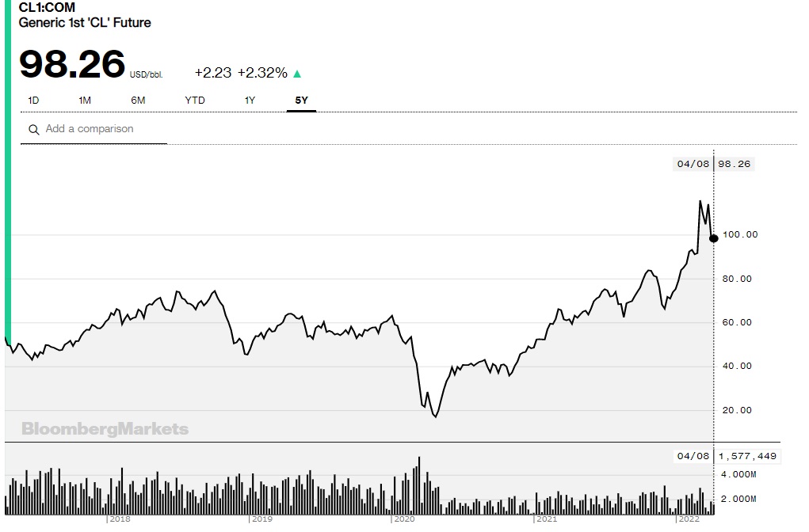Select the 1Y range tab
The width and height of the screenshot is (809, 532).
250,101
